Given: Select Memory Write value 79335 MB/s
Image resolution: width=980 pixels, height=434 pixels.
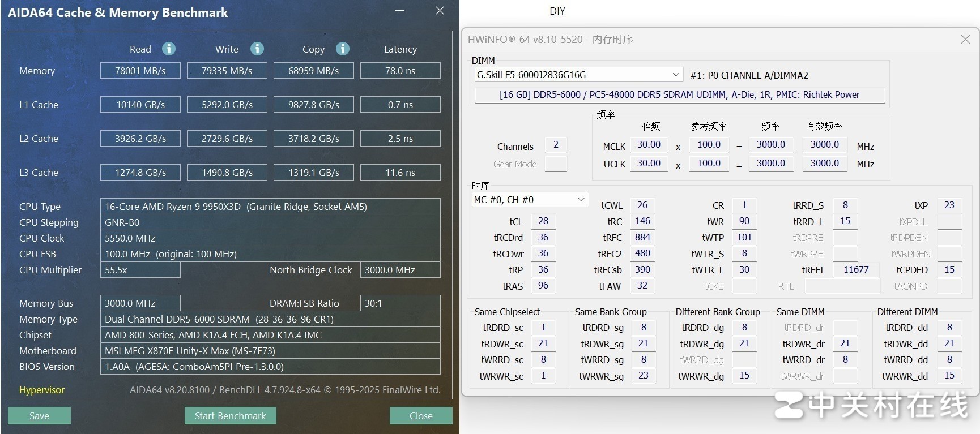Looking at the screenshot, I should click(x=227, y=71).
